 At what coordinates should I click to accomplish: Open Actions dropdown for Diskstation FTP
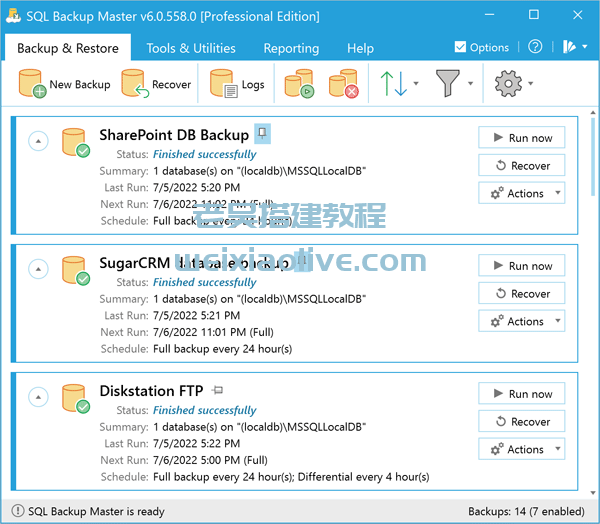coord(522,449)
